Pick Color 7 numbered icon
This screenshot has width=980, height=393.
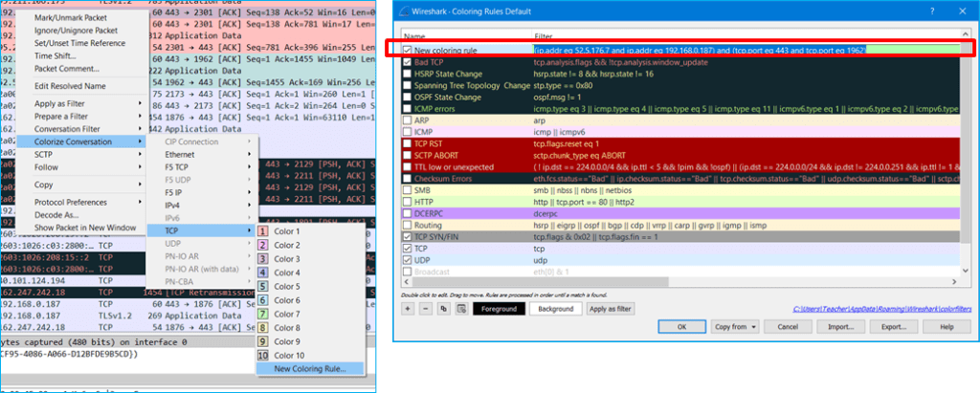point(264,315)
